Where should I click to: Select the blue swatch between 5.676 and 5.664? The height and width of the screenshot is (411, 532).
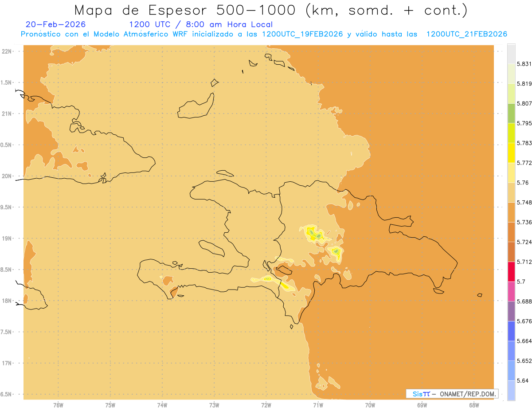tap(511, 331)
